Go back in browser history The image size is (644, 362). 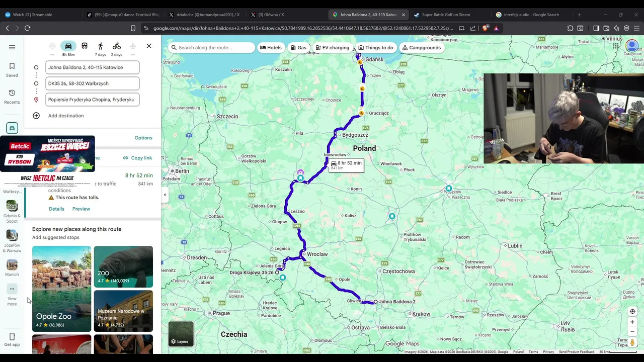tap(8, 28)
